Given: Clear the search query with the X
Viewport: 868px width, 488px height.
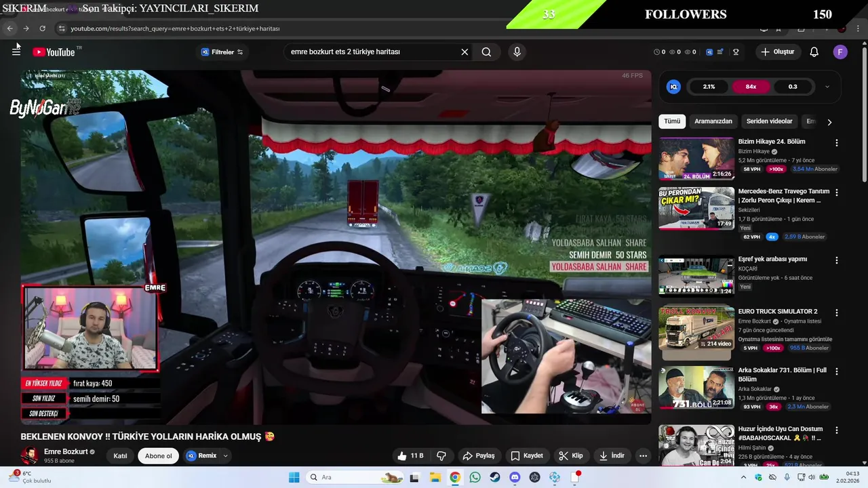Looking at the screenshot, I should point(465,52).
